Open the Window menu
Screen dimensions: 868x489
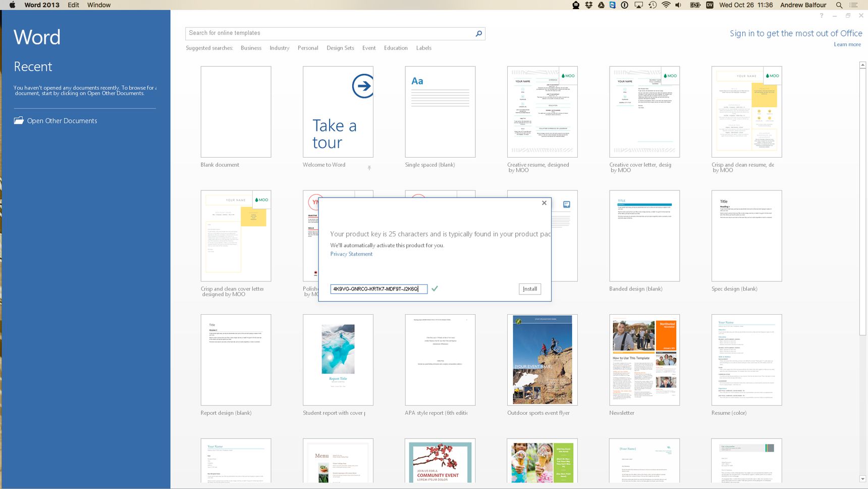(99, 5)
